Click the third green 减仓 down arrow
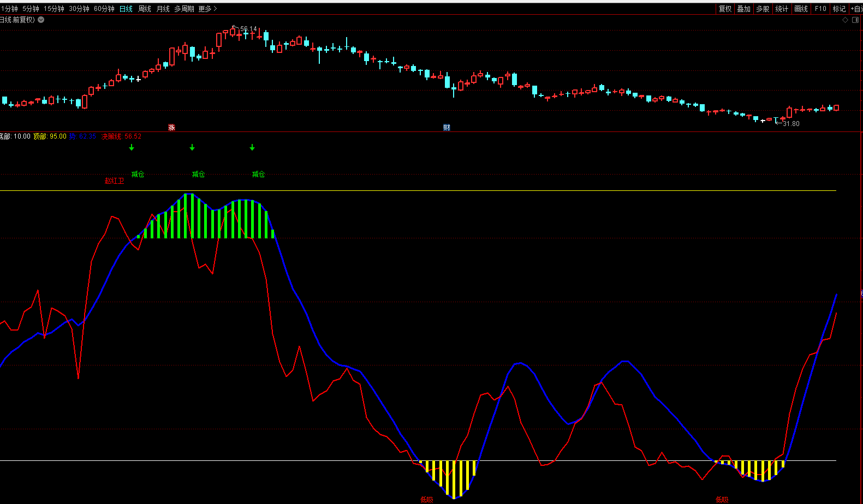 point(252,147)
